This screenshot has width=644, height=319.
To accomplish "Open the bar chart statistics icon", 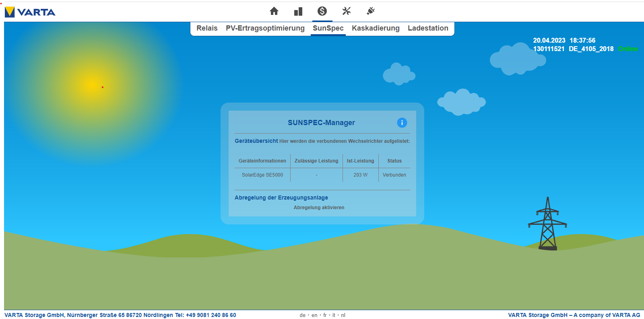I will [x=298, y=11].
